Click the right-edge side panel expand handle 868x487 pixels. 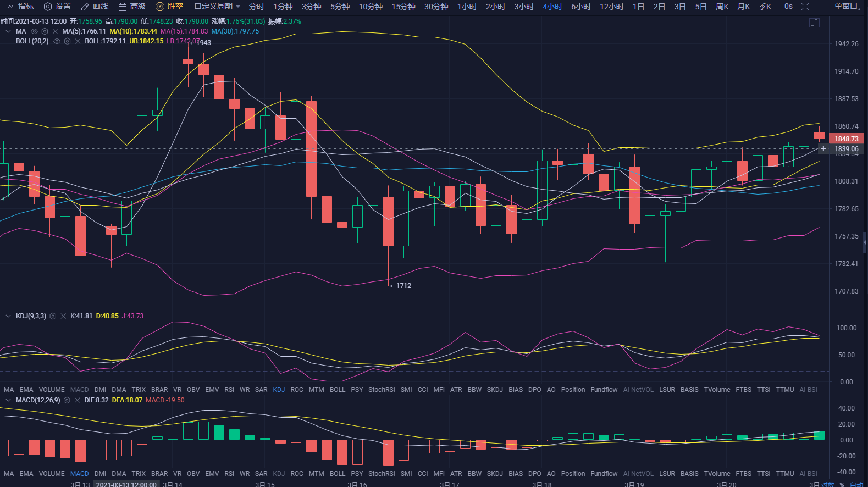tap(865, 242)
